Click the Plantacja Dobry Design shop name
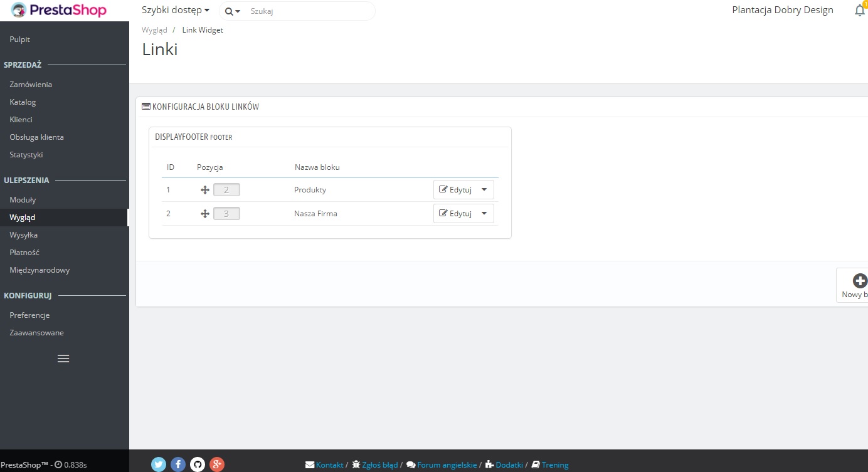Image resolution: width=868 pixels, height=472 pixels. [x=783, y=10]
